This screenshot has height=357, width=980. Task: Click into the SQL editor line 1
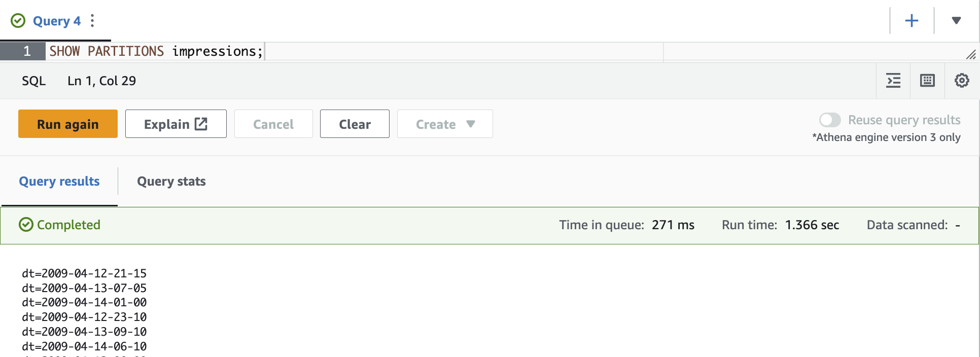click(x=355, y=51)
